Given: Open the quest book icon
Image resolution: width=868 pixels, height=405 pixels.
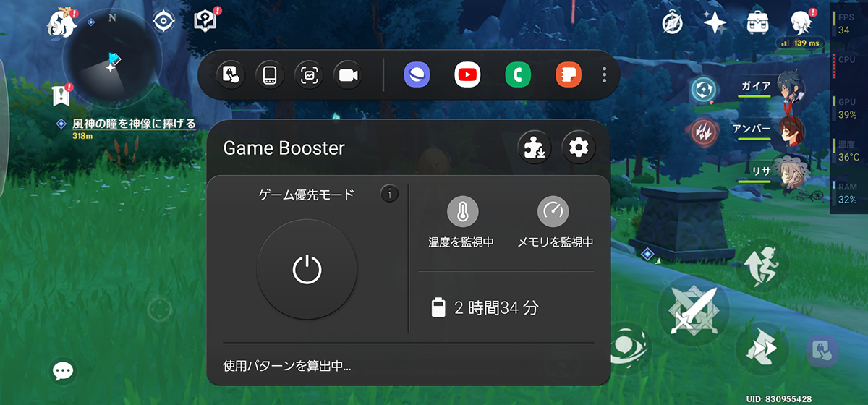Looking at the screenshot, I should 206,21.
